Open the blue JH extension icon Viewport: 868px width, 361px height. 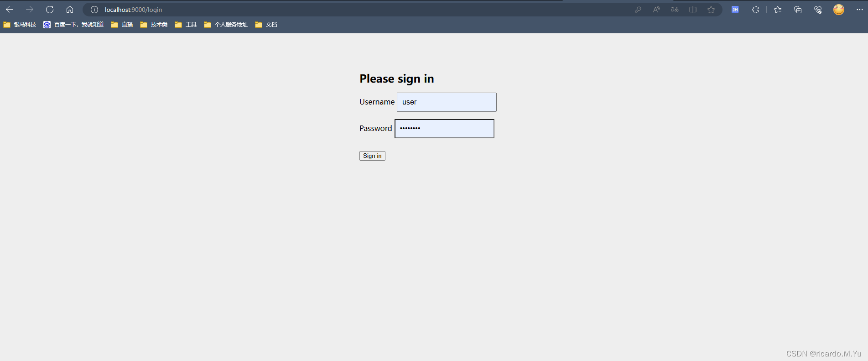click(x=735, y=10)
